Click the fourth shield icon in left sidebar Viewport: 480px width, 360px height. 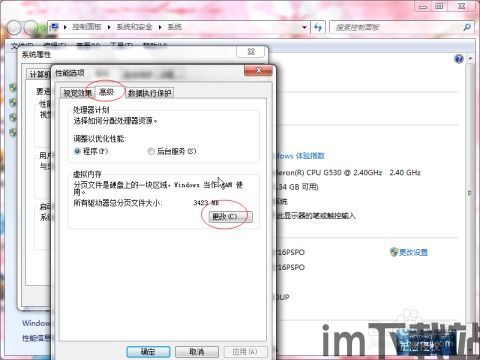click(x=13, y=132)
